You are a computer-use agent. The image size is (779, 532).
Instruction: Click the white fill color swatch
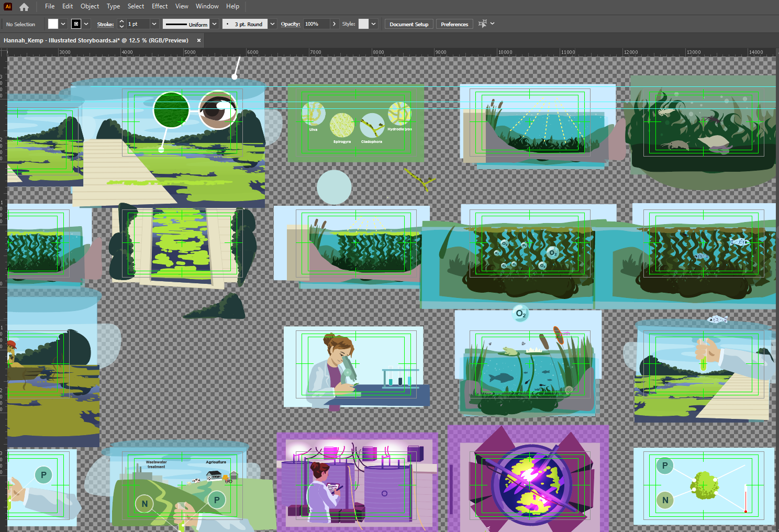coord(53,24)
